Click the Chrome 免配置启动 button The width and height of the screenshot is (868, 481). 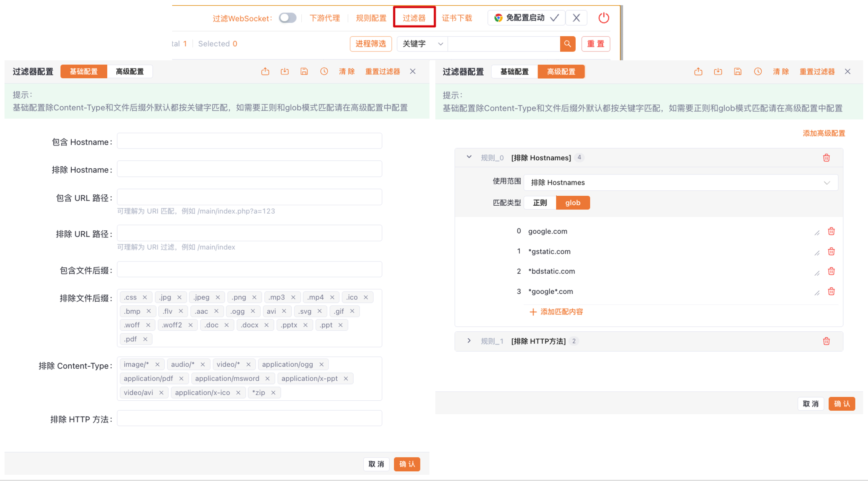pyautogui.click(x=526, y=18)
